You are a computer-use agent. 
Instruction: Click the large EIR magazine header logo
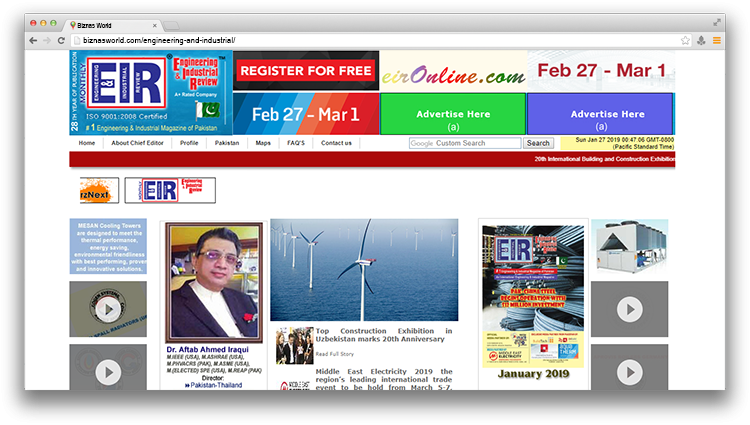pyautogui.click(x=150, y=92)
